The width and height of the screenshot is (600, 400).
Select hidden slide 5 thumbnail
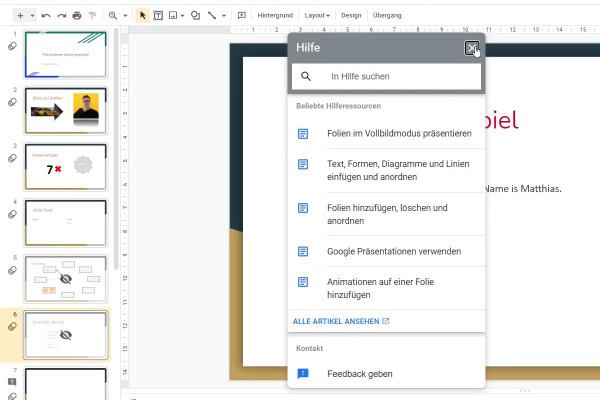(x=66, y=279)
